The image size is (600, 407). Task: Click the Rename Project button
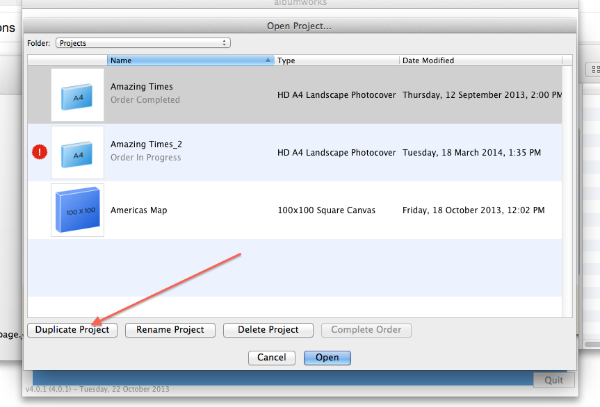[x=169, y=330]
